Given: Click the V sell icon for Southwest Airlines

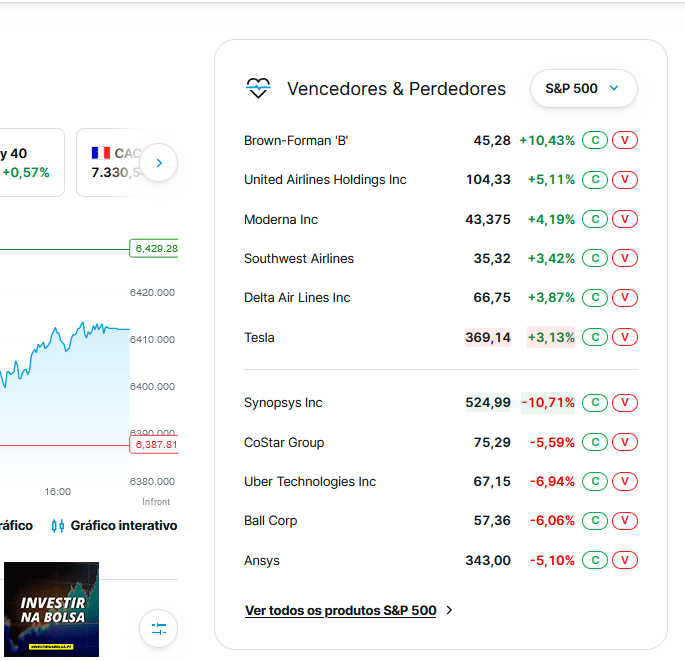Looking at the screenshot, I should click(625, 258).
